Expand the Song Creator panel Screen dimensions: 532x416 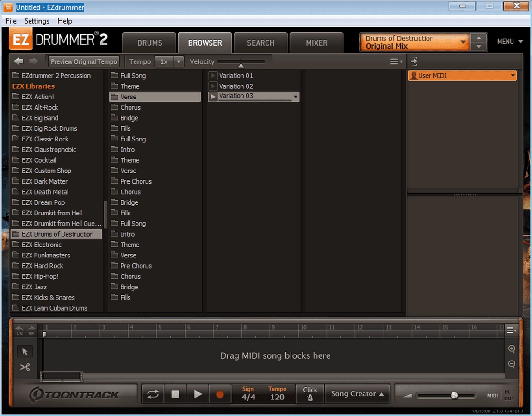(357, 394)
